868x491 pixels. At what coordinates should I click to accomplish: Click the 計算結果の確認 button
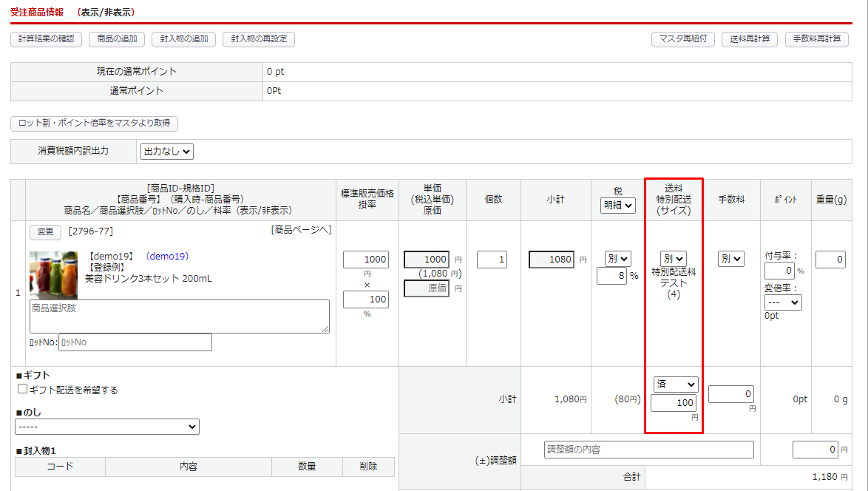point(46,39)
